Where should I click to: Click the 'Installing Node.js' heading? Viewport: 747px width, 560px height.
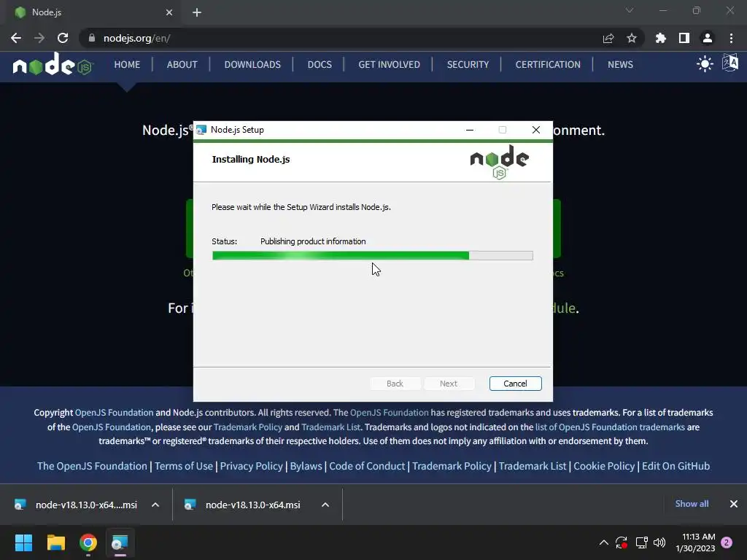251,160
